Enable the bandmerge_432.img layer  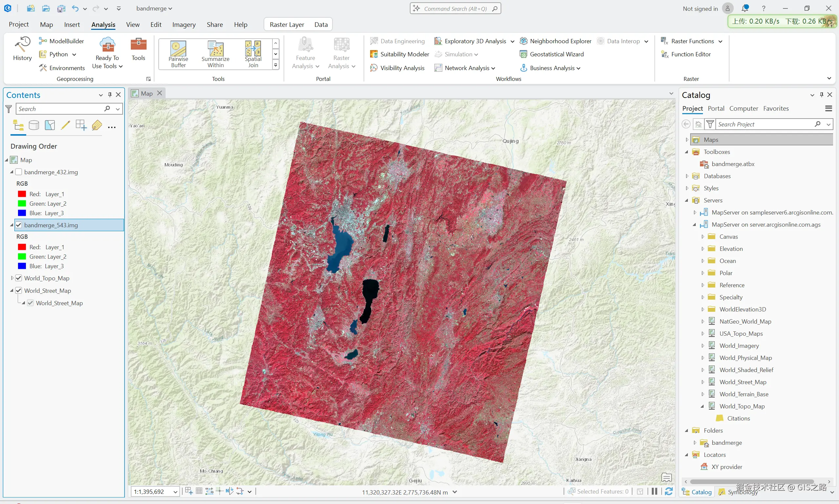click(19, 172)
